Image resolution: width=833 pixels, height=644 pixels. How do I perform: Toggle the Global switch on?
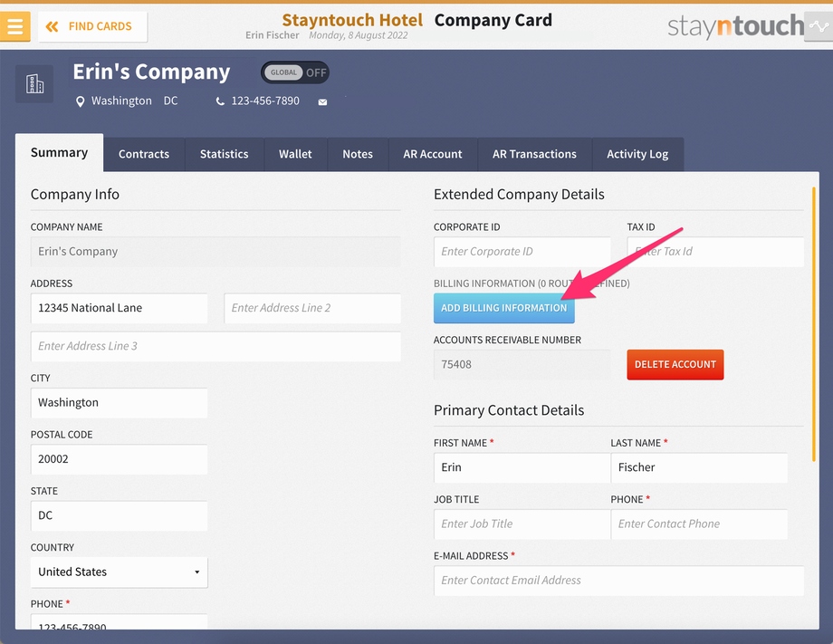(295, 72)
